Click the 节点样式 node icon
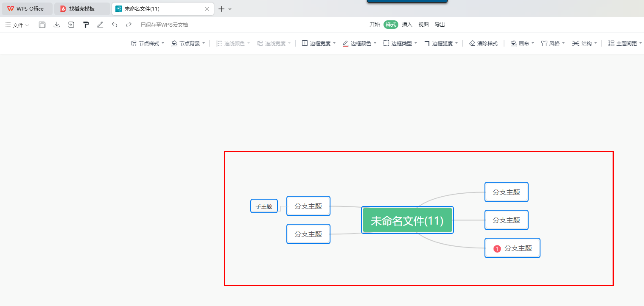The height and width of the screenshot is (306, 644). pyautogui.click(x=134, y=43)
